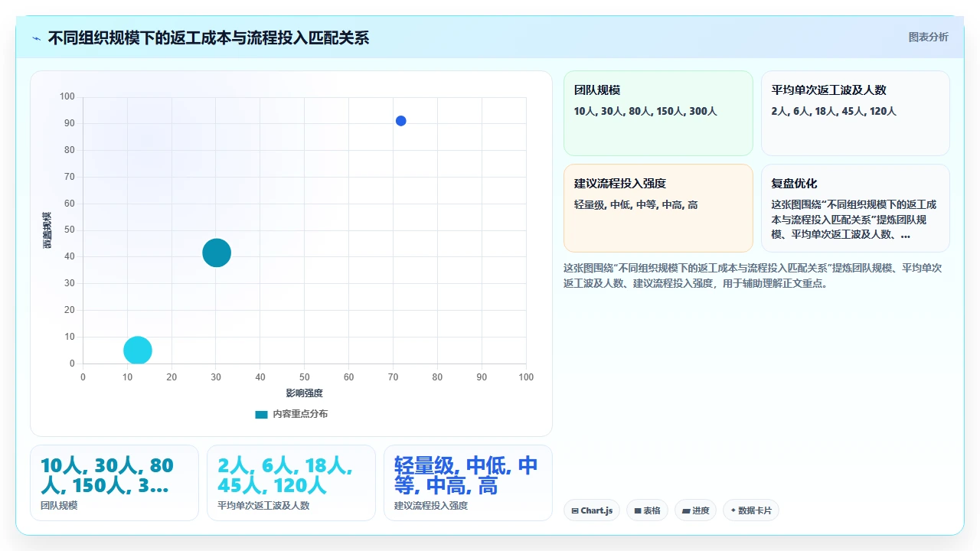This screenshot has height=551, width=980.
Task: Click the page title 不同组织规模下的返工成本
Action: tap(208, 37)
